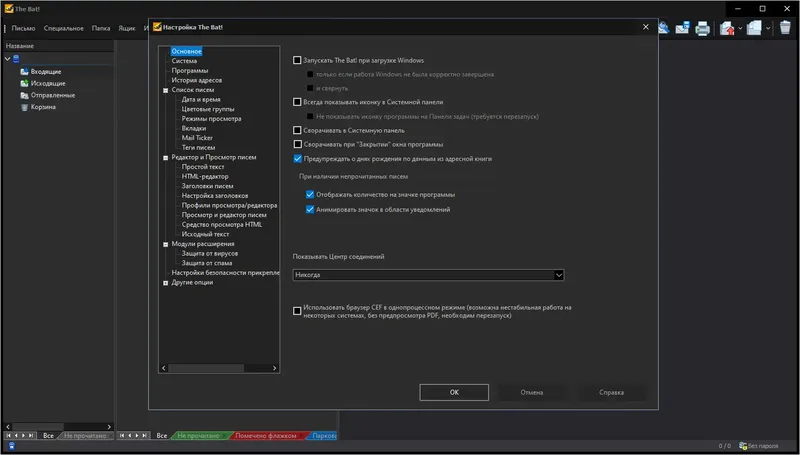
Task: Check 'Сворачивать при Закрытии окна программы'
Action: click(297, 144)
